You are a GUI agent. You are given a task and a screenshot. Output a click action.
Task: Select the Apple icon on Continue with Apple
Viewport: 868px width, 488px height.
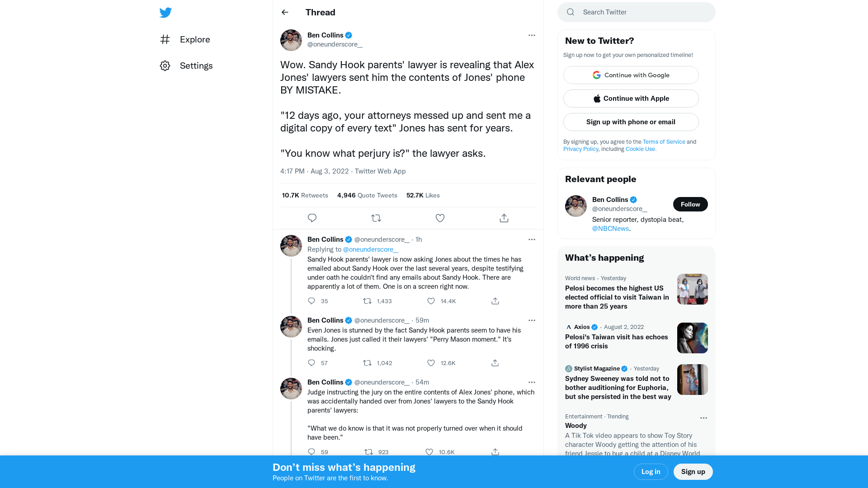[597, 98]
